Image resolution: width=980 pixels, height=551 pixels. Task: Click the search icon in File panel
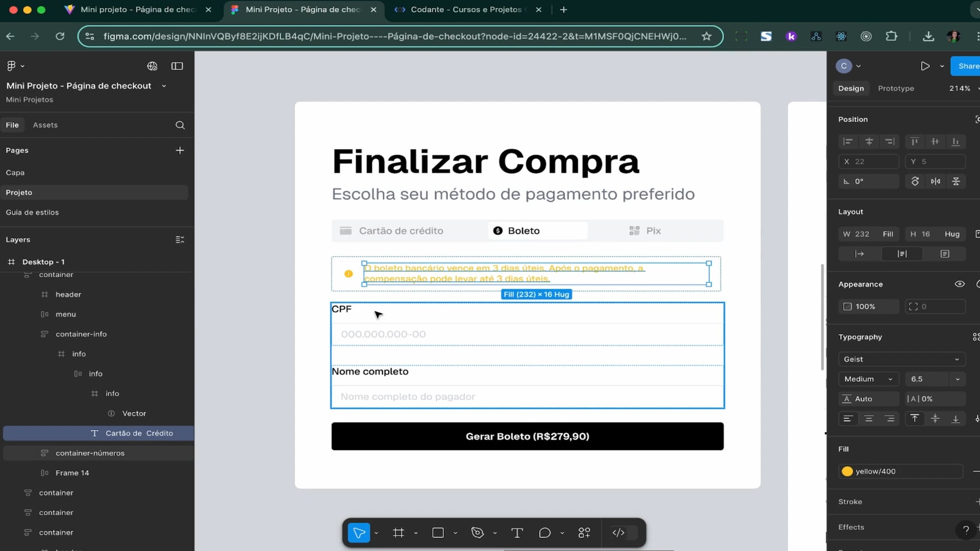coord(180,125)
